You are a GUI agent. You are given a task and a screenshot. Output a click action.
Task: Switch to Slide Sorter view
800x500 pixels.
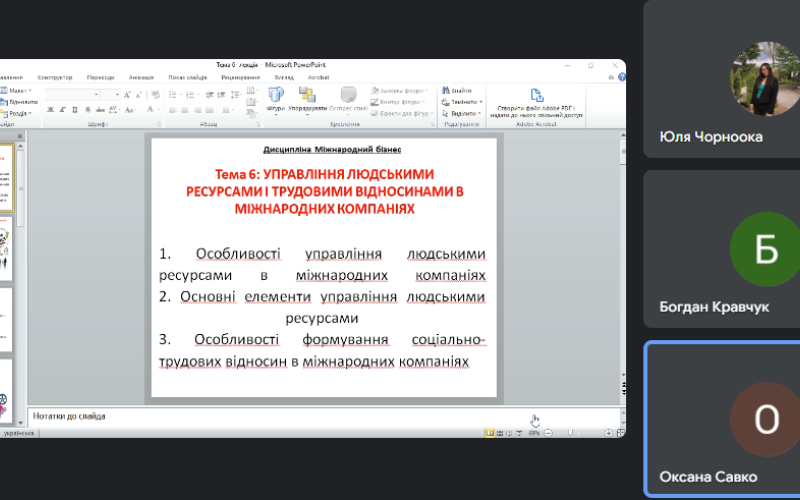(x=500, y=433)
